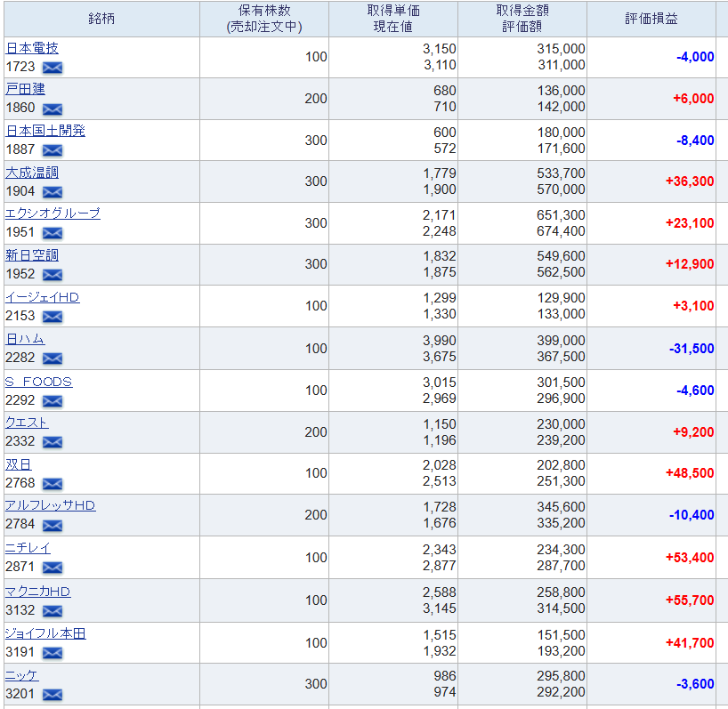Follow the S FOODS link
The width and height of the screenshot is (728, 709).
pyautogui.click(x=38, y=382)
